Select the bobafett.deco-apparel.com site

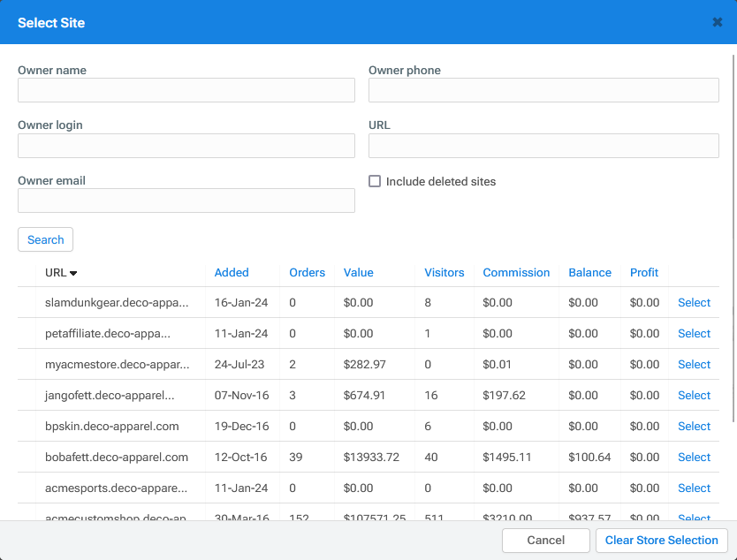click(694, 457)
